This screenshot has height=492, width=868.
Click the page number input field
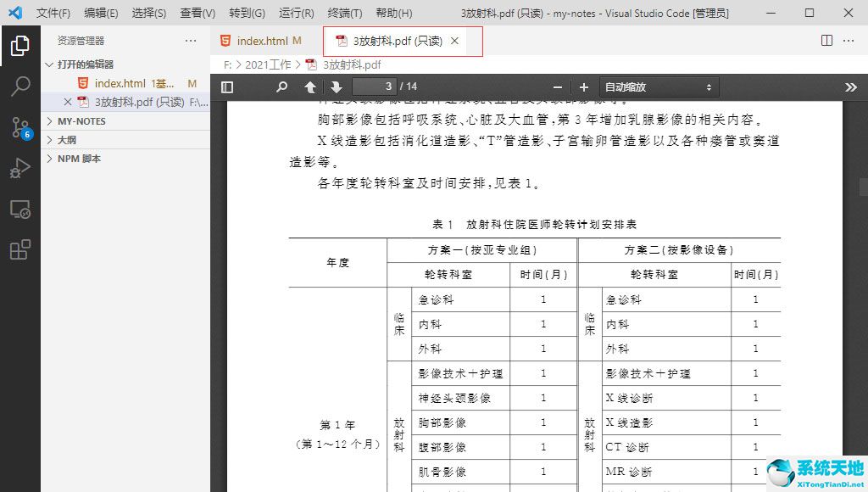374,86
